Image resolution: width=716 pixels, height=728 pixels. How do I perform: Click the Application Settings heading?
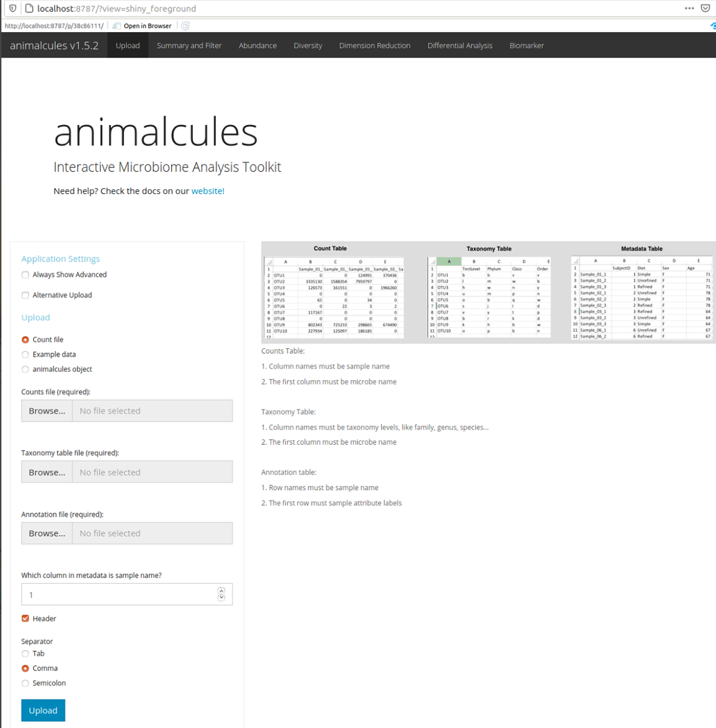pos(61,259)
